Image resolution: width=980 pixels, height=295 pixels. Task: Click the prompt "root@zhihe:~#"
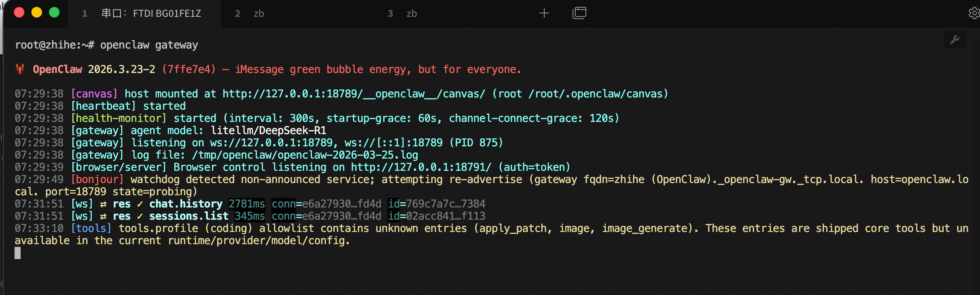55,45
